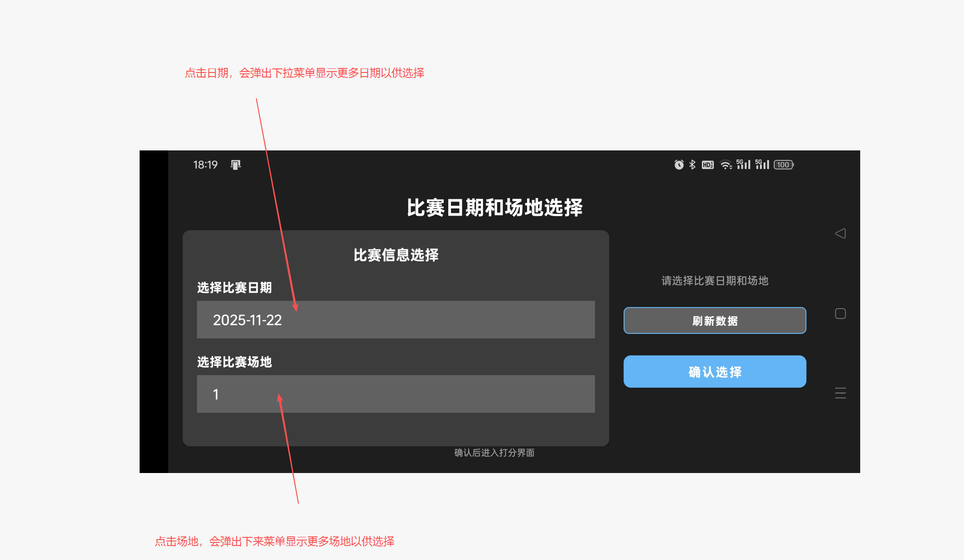Tap the square home navigation icon
Screen dimensions: 964x560
[x=840, y=314]
